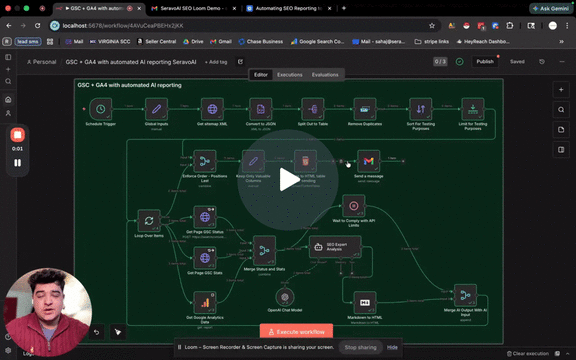Open the Get Page GSC Stats node
Screen dimensions: 576x360
coord(205,258)
